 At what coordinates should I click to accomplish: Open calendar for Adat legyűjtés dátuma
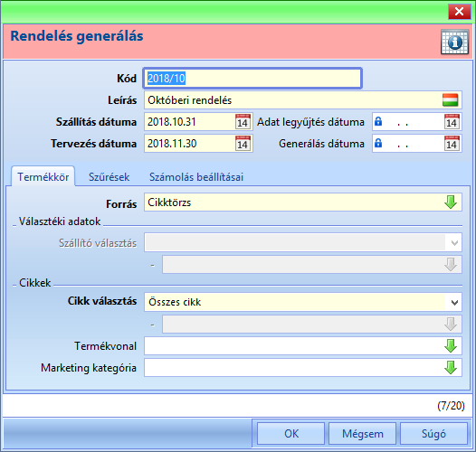pyautogui.click(x=452, y=122)
